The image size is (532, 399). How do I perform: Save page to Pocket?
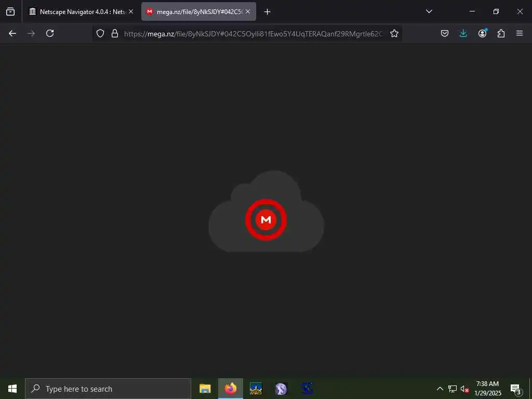pos(445,33)
